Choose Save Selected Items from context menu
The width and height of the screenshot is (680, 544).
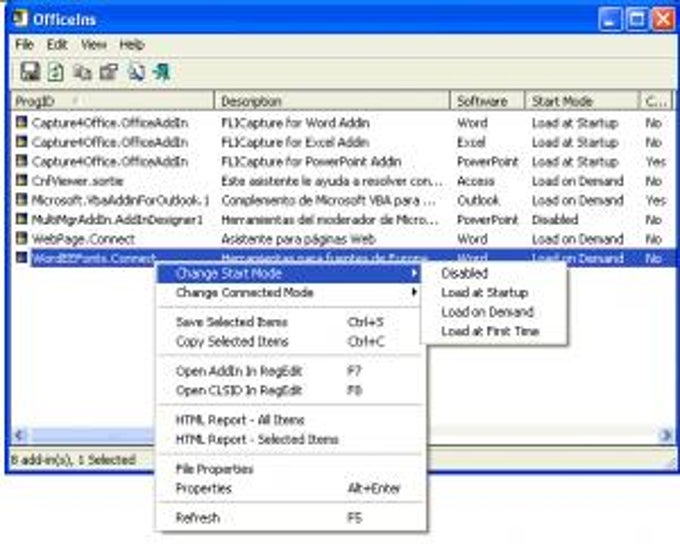point(288,322)
